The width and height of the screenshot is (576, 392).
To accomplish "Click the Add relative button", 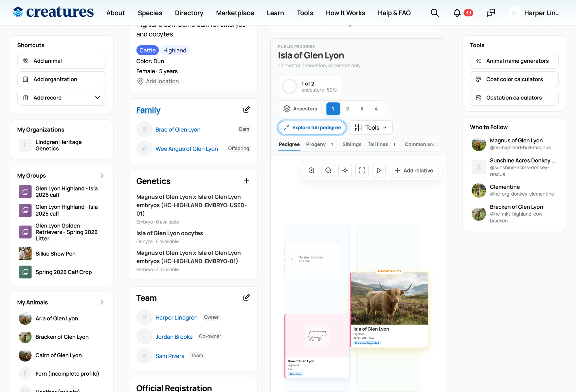I will tap(414, 170).
